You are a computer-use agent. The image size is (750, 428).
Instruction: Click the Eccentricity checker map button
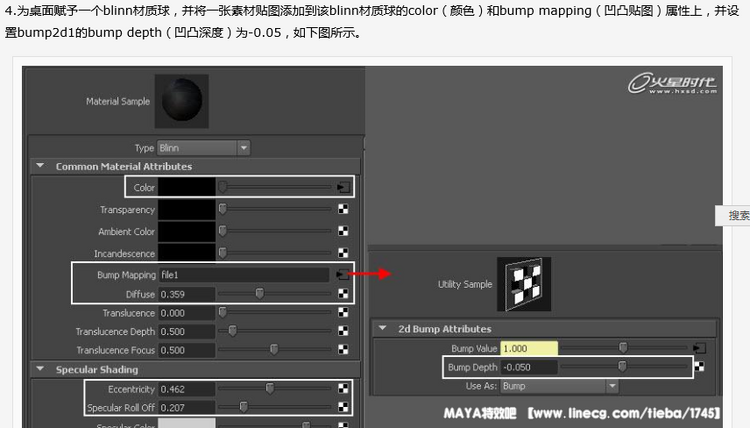tap(343, 388)
